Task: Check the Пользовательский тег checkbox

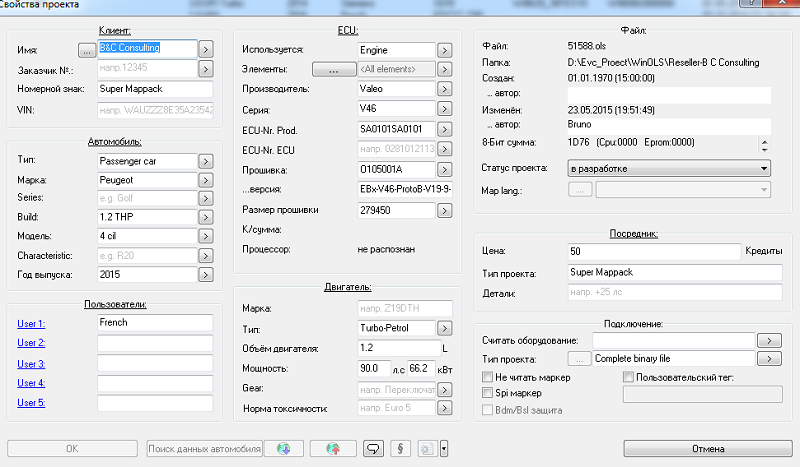Action: (x=628, y=377)
